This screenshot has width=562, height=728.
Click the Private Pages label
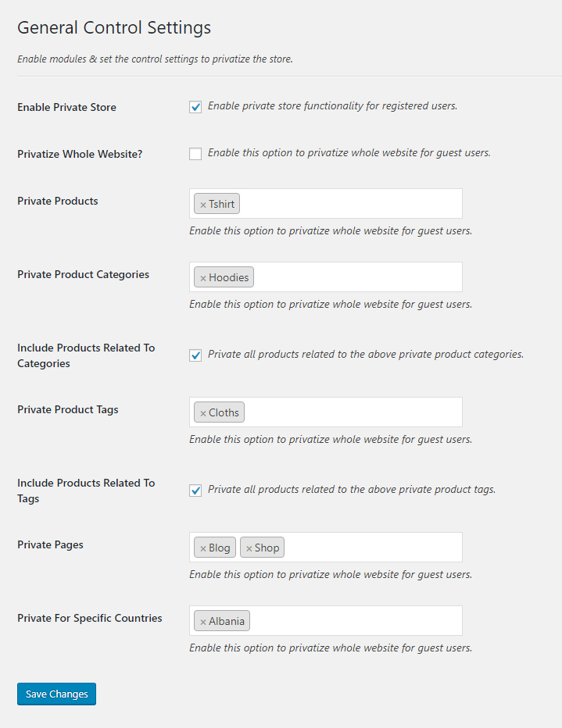[50, 544]
